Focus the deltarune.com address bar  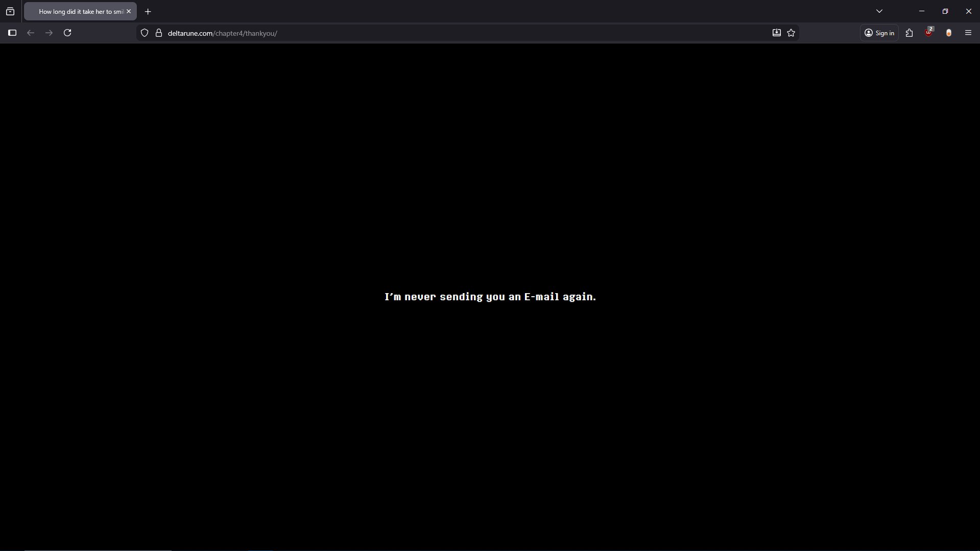467,33
